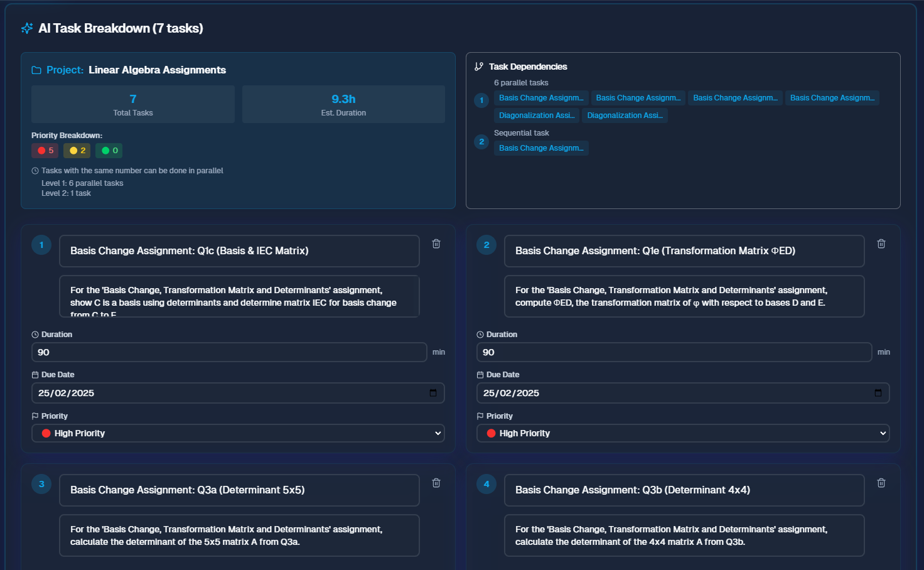Delete task 1 with its trash icon
Viewport: 924px width, 570px height.
[436, 244]
